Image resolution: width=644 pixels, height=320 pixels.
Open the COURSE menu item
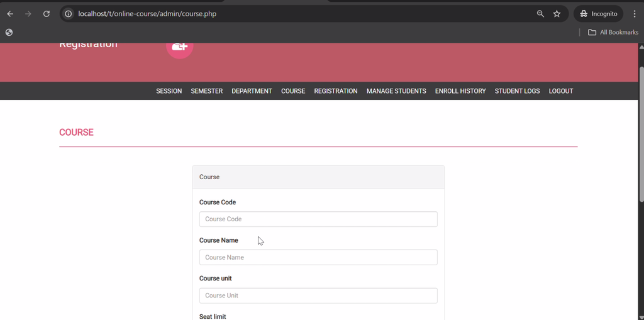(x=293, y=91)
